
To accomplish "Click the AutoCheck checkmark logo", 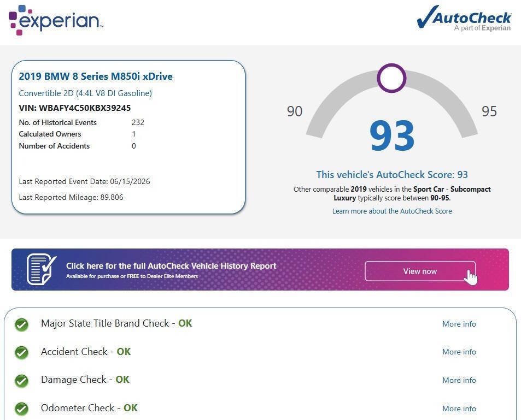I will [464, 17].
